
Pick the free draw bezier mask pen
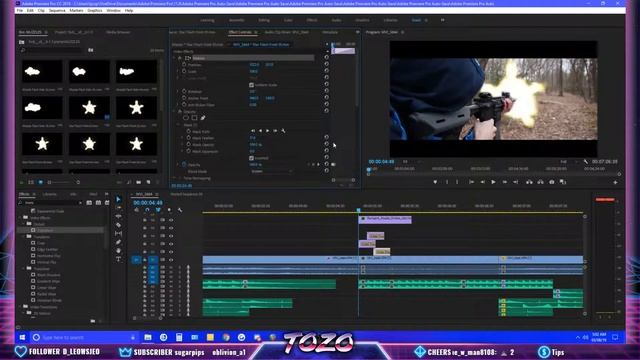[203, 118]
